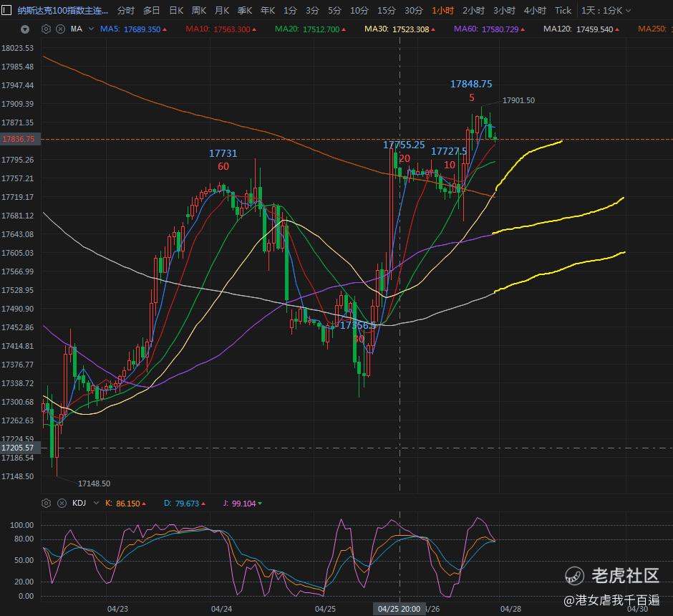Click the window layout square icon
This screenshot has height=616, width=673.
point(6,10)
